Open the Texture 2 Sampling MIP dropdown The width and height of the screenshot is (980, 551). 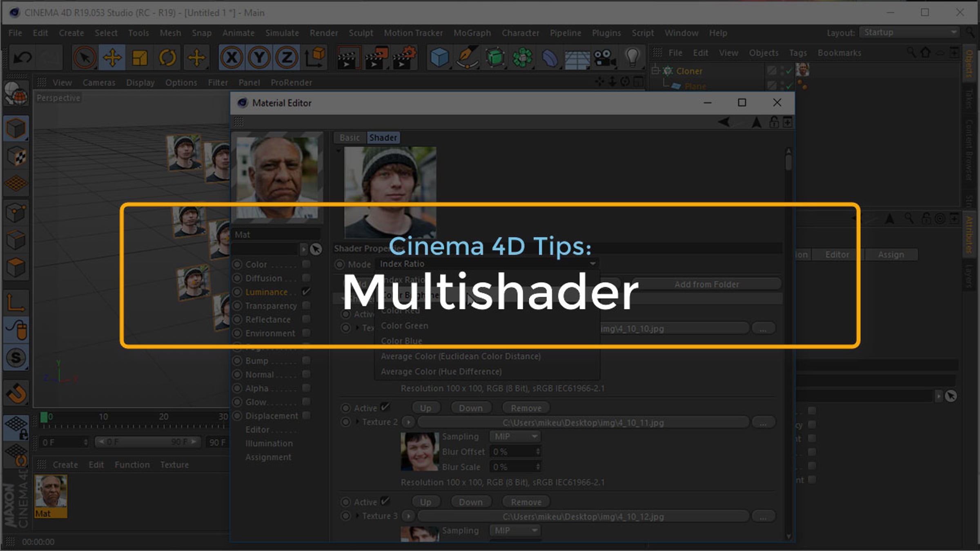pyautogui.click(x=515, y=436)
